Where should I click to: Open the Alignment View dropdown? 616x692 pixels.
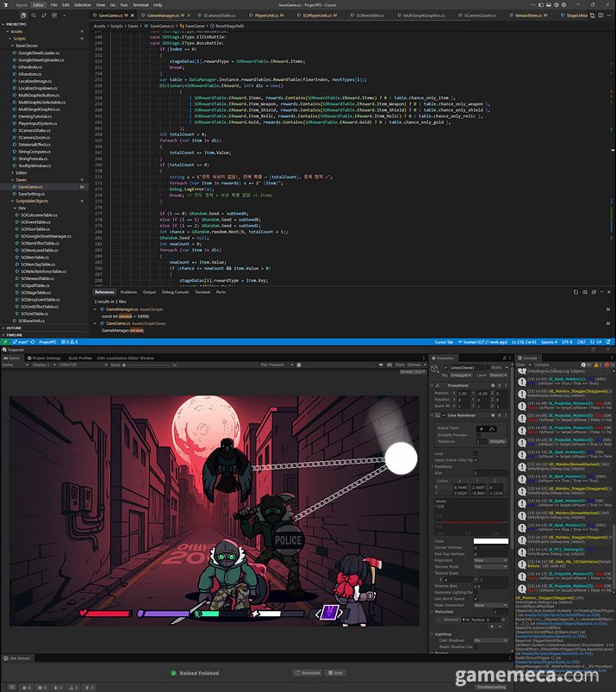(490, 560)
